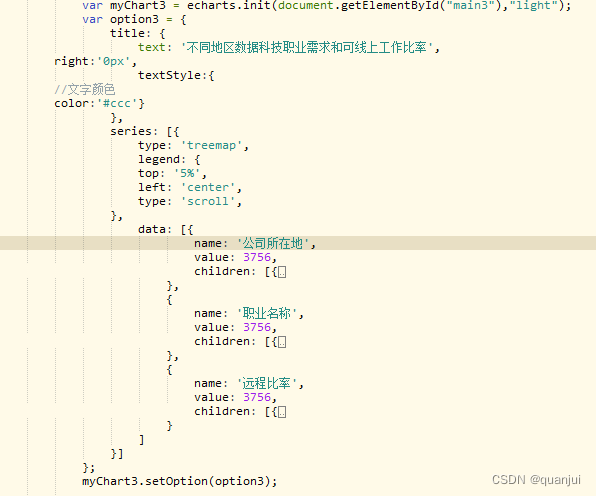Click the name value '远程比率'

point(266,383)
